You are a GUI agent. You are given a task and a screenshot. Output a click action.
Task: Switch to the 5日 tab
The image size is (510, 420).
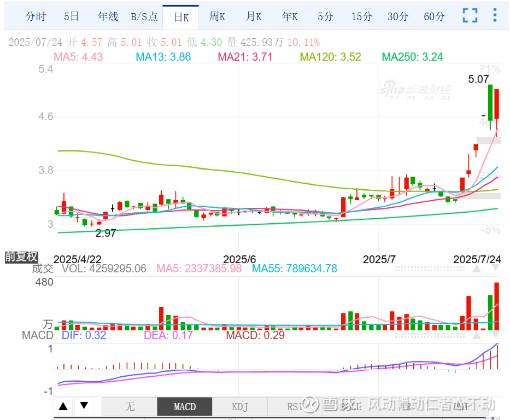(72, 16)
